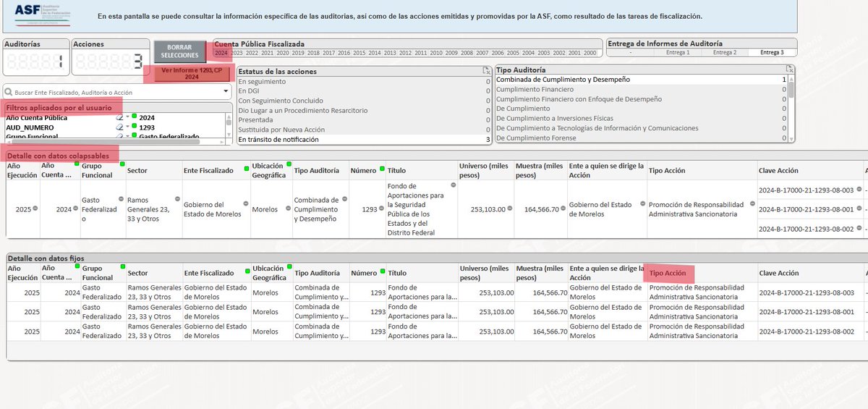The width and height of the screenshot is (868, 409).
Task: Select 'En seguimiento' status row
Action: click(x=364, y=81)
